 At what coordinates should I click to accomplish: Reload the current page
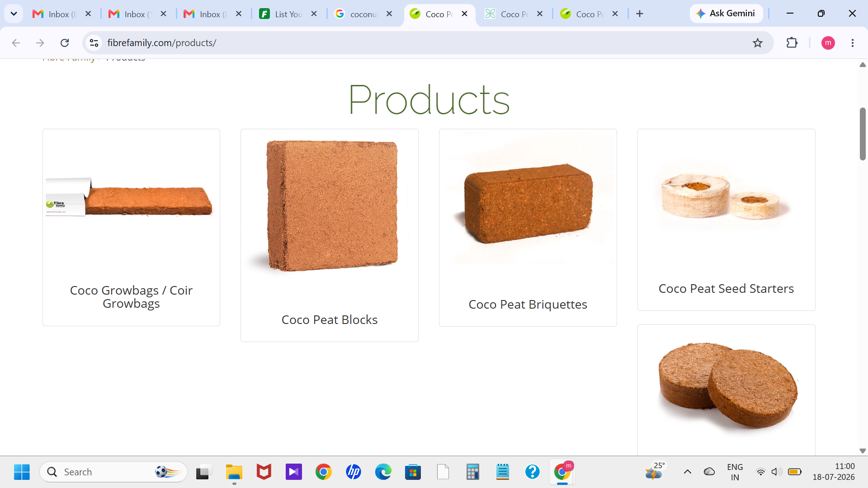click(65, 43)
